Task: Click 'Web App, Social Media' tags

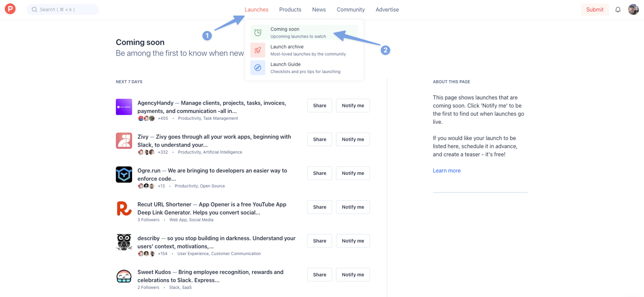Action: [191, 220]
